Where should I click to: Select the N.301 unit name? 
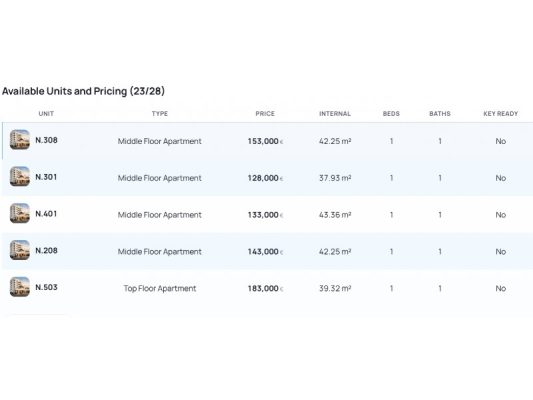coord(46,177)
